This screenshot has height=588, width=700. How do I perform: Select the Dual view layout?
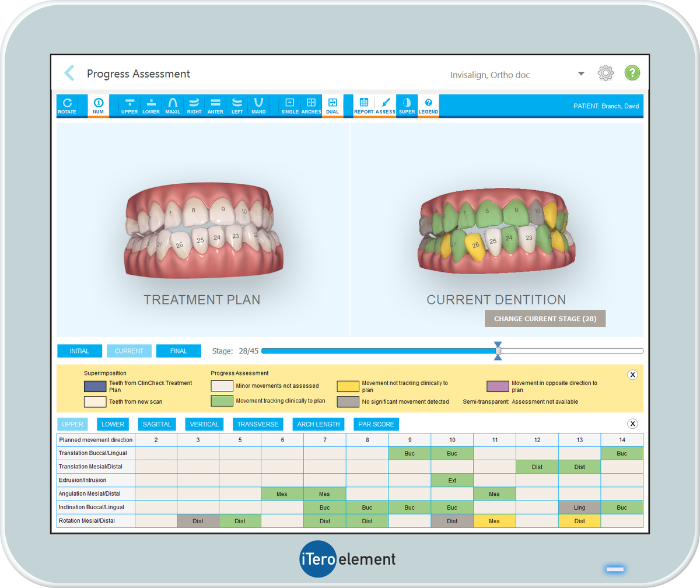coord(332,106)
